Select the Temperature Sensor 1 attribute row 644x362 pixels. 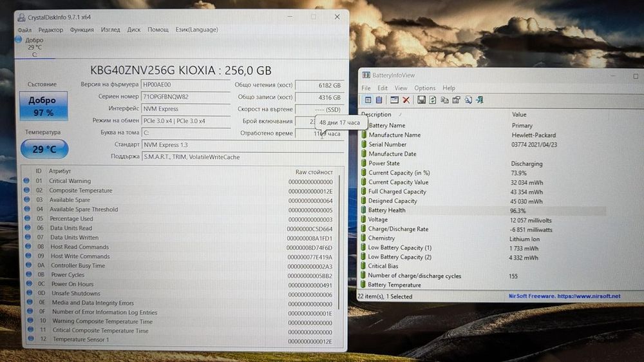pyautogui.click(x=181, y=340)
